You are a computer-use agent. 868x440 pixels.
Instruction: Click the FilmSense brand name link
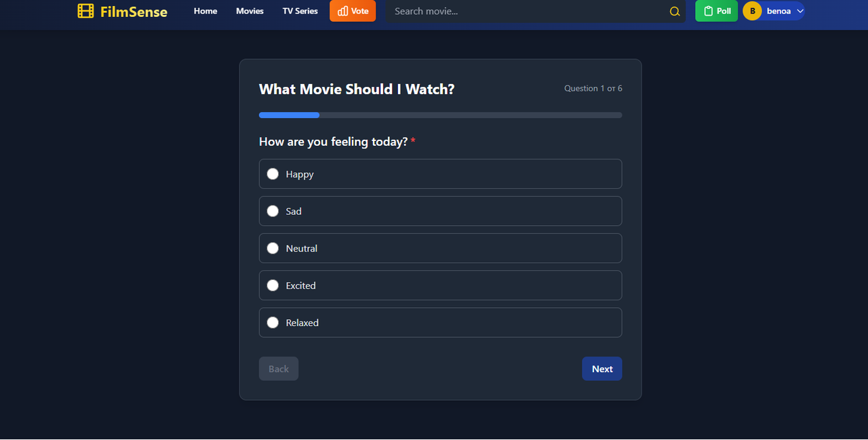tap(134, 12)
